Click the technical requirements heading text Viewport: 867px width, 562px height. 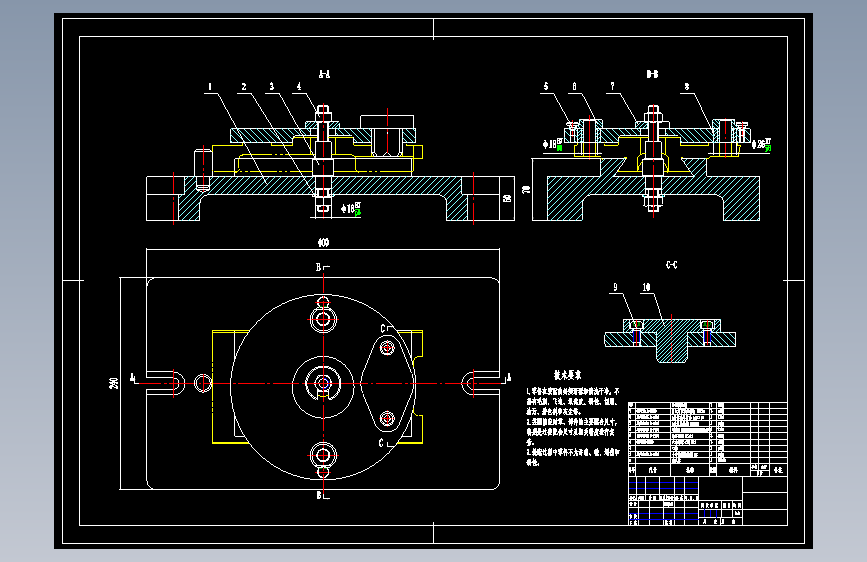567,375
